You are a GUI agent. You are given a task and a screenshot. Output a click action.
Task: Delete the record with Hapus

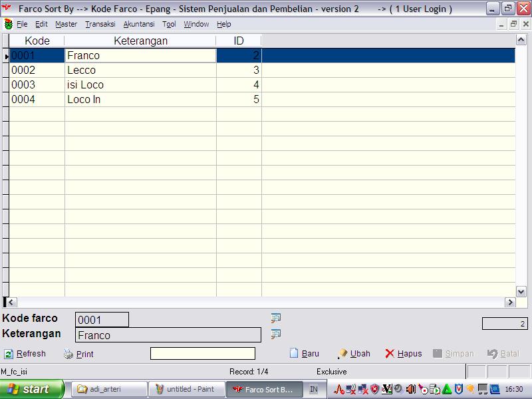pyautogui.click(x=404, y=354)
